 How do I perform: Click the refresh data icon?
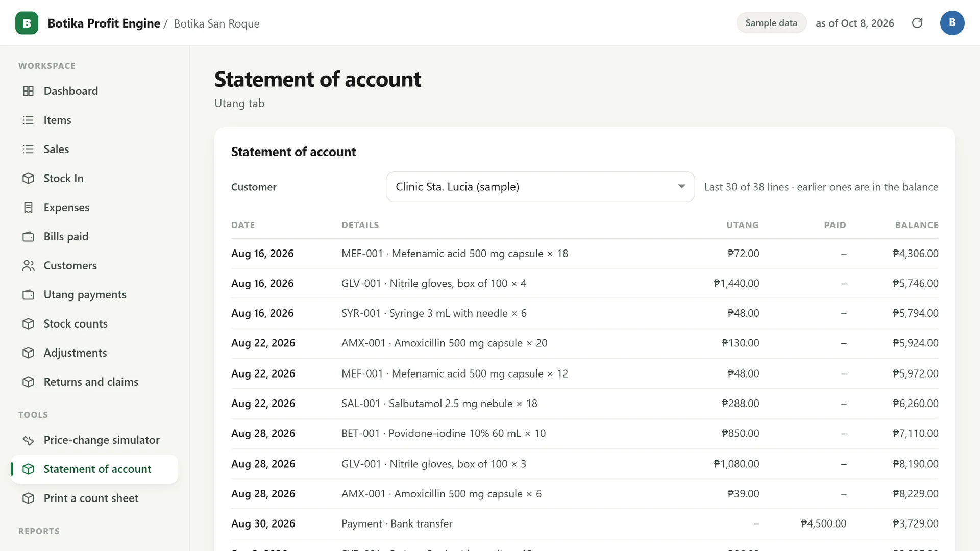[917, 23]
